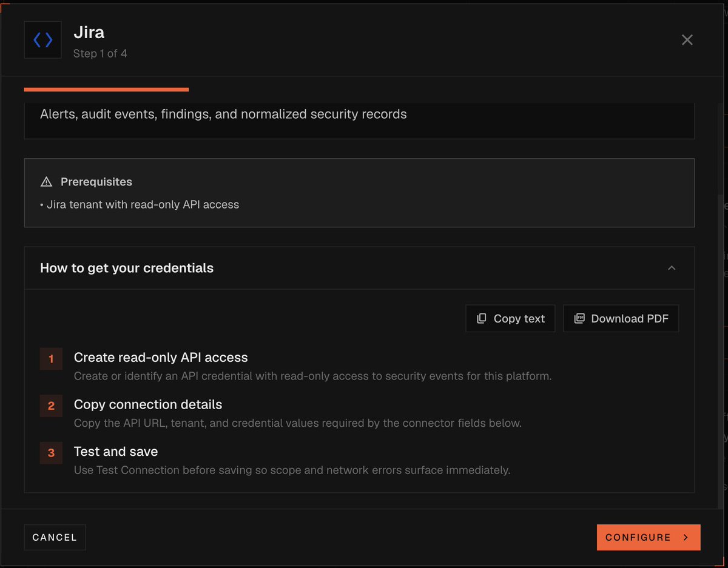
Task: Click the 'Step 1 of 4' text
Action: (100, 53)
